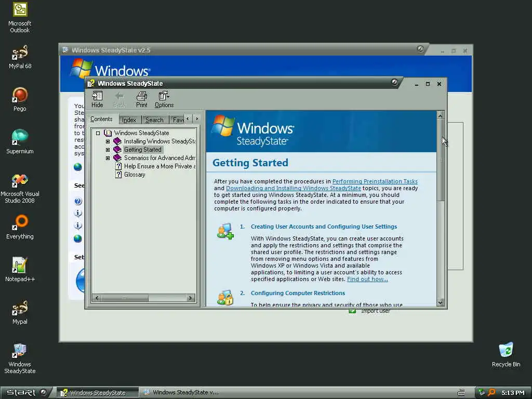This screenshot has height=399, width=532.
Task: Follow the Performing Preinstallation Tasks link
Action: pyautogui.click(x=375, y=181)
